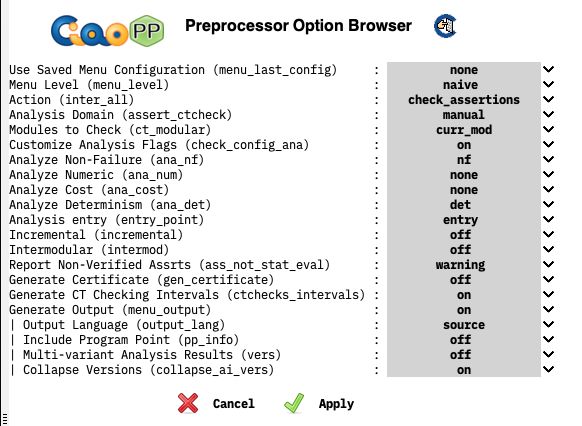
Task: Click the blue Ciao emblem beside the title
Action: [445, 26]
